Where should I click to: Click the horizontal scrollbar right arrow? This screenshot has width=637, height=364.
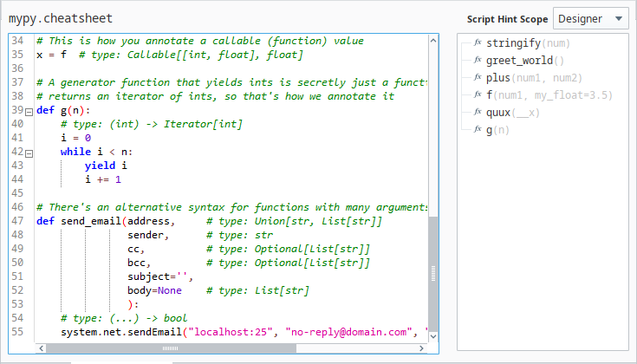pyautogui.click(x=421, y=348)
